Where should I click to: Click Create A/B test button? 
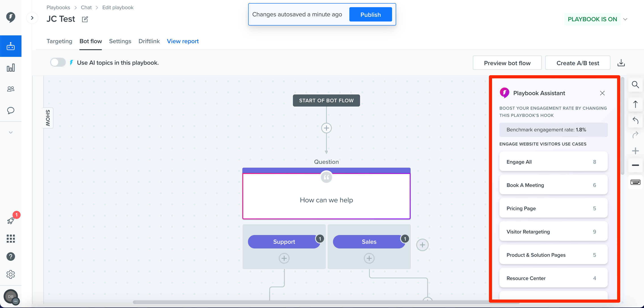click(x=578, y=63)
